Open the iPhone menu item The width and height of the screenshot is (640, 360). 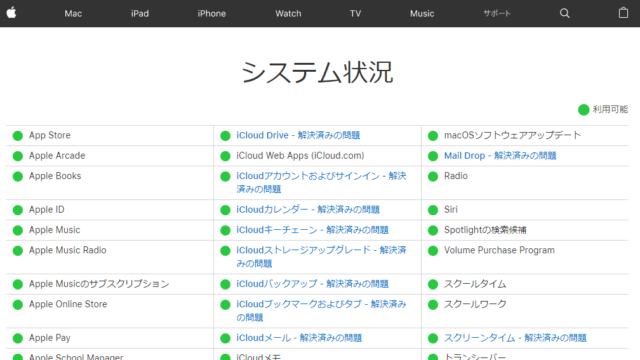(211, 13)
